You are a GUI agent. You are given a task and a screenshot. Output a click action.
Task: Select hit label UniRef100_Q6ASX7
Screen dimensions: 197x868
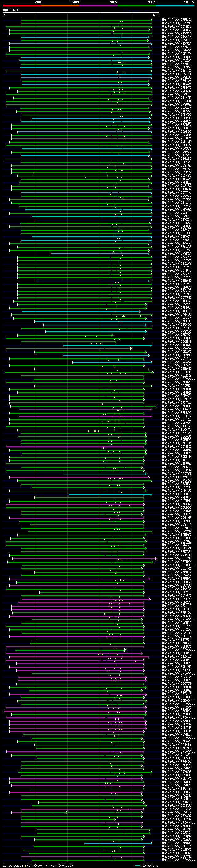[x=177, y=71]
